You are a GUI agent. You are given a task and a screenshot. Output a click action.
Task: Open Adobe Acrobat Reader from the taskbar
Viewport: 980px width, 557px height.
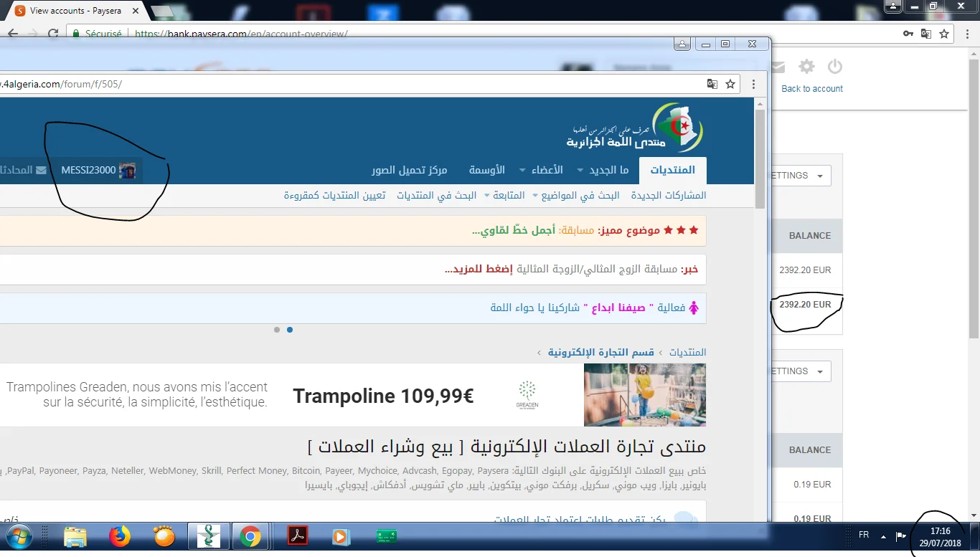(297, 536)
